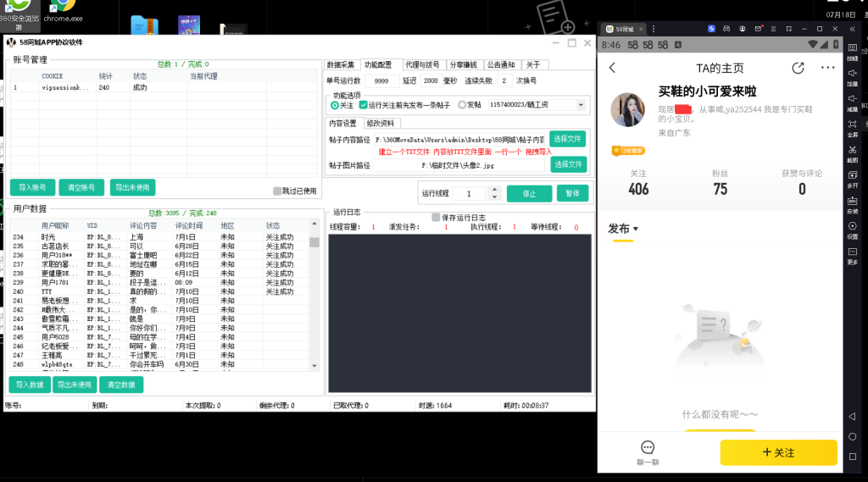Viewport: 868px width, 482px height.
Task: Click the green 停止 button
Action: pyautogui.click(x=529, y=193)
